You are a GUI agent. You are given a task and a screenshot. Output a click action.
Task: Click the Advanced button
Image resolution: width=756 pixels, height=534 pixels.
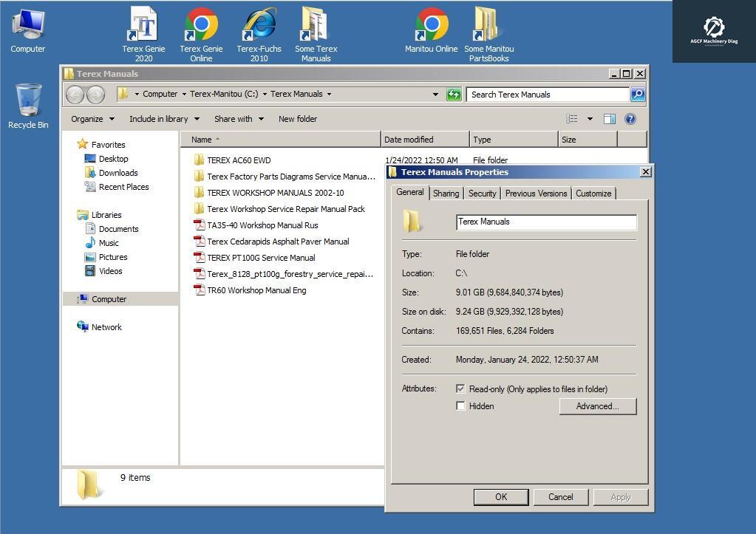pos(597,405)
